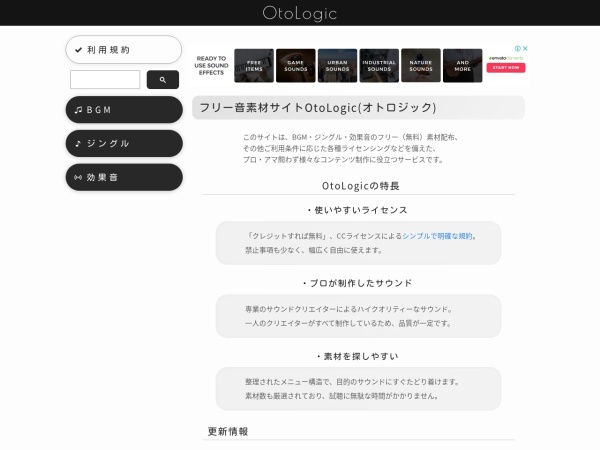The height and width of the screenshot is (450, 600).
Task: Select INDUSTRIAL SOUNDS ad thumbnail
Action: coord(379,65)
